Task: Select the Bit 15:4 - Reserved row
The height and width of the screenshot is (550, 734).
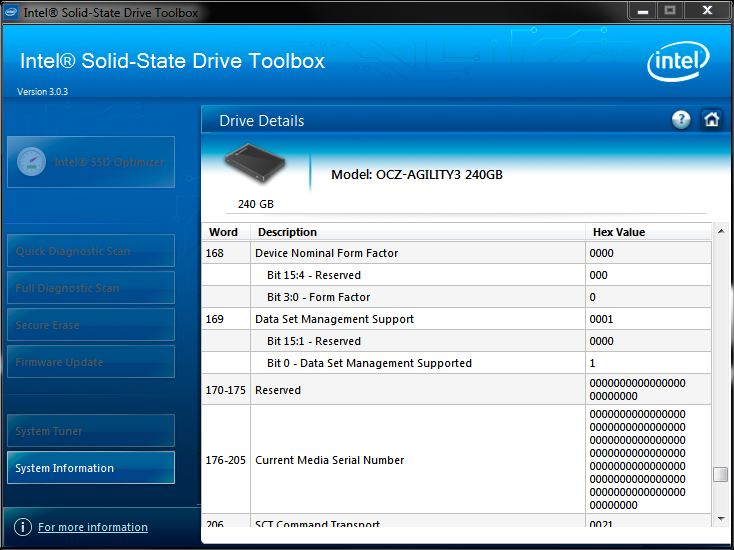Action: [456, 275]
